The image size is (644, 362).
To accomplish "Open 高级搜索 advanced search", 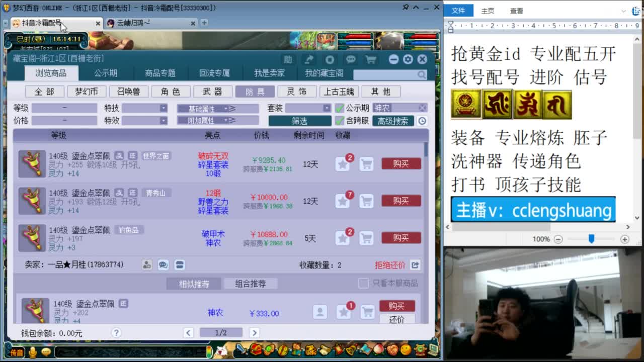I will click(393, 121).
